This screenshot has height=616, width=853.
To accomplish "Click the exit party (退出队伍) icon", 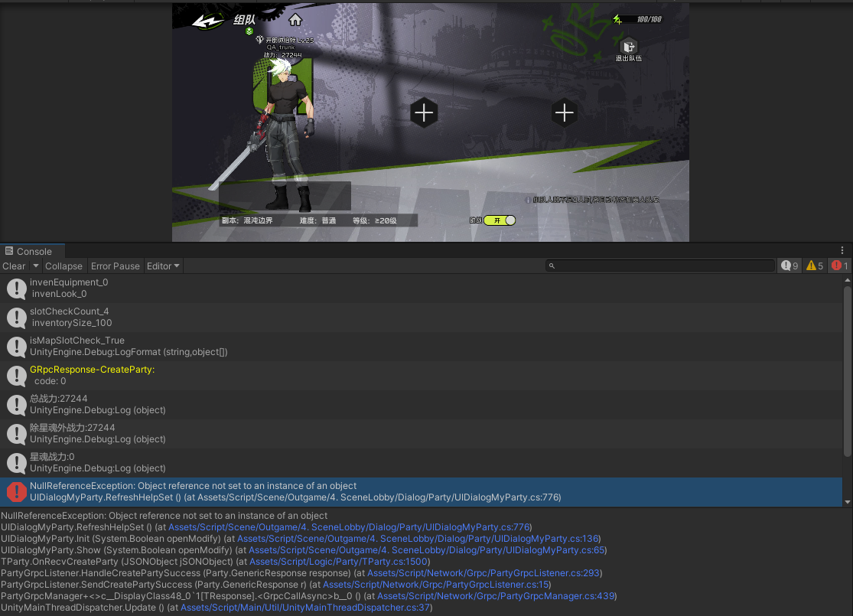I will point(628,47).
